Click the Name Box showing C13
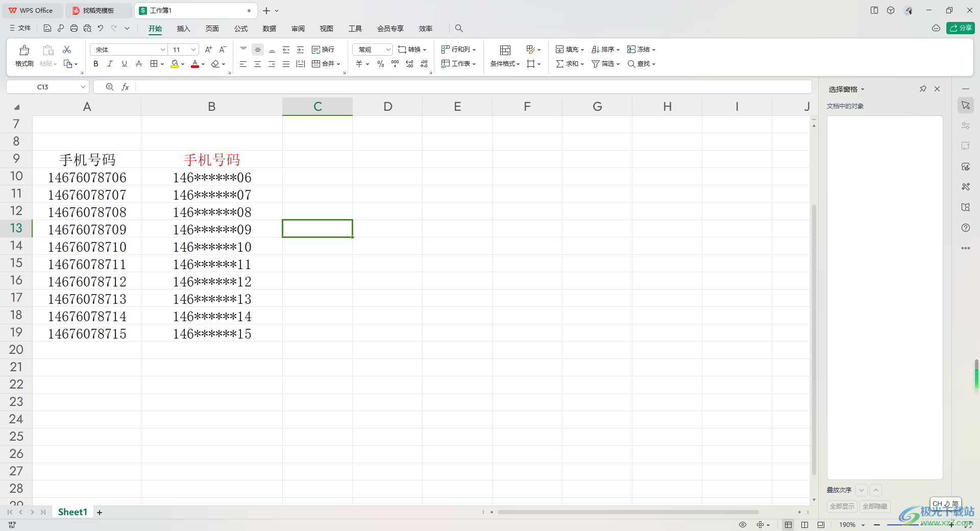980x531 pixels. (47, 87)
